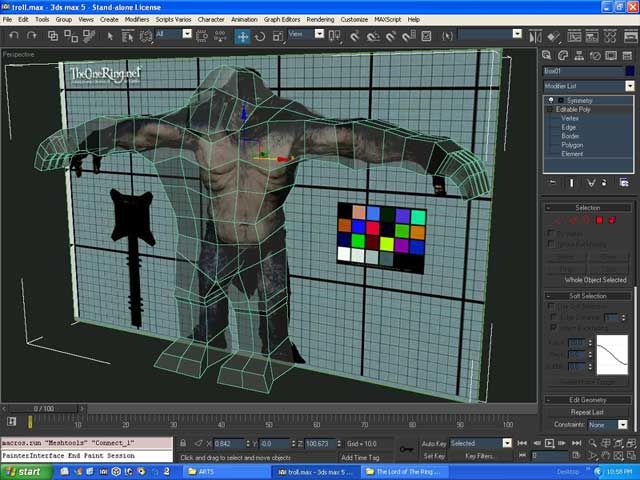
Task: Click the time slider 0 / 100 handle
Action: (44, 409)
